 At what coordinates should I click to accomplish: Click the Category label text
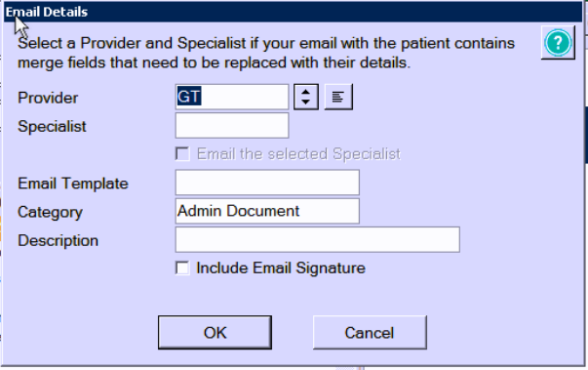(x=50, y=213)
